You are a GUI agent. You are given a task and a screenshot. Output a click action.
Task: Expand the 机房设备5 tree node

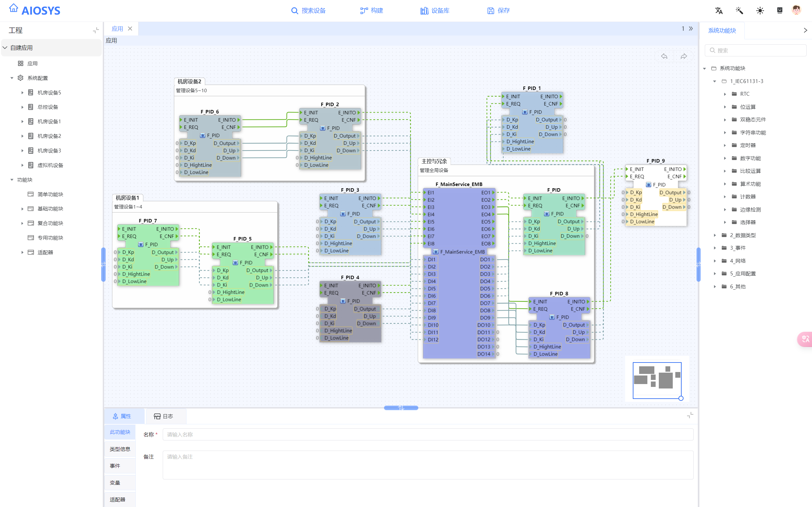tap(23, 93)
